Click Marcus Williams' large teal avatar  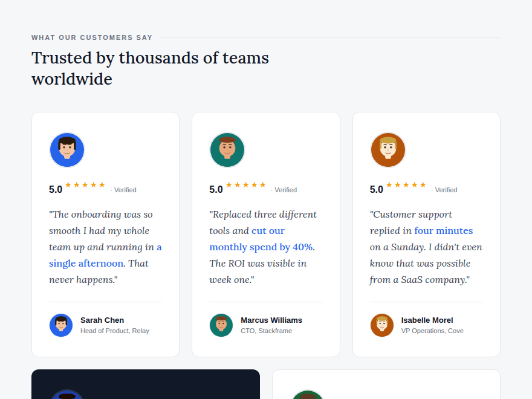227,150
